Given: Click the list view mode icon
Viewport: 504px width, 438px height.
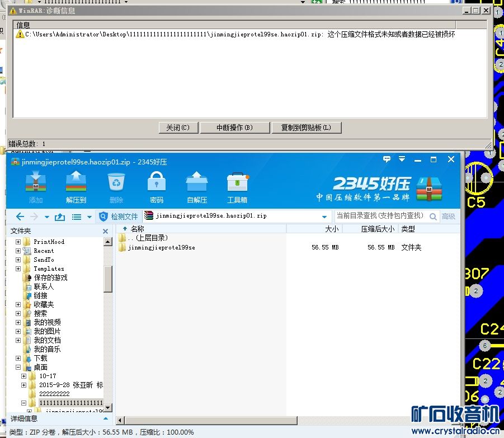Looking at the screenshot, I should [77, 217].
